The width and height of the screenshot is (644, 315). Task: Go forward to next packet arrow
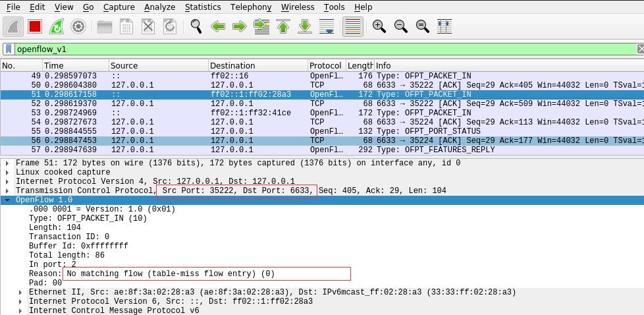click(x=240, y=27)
